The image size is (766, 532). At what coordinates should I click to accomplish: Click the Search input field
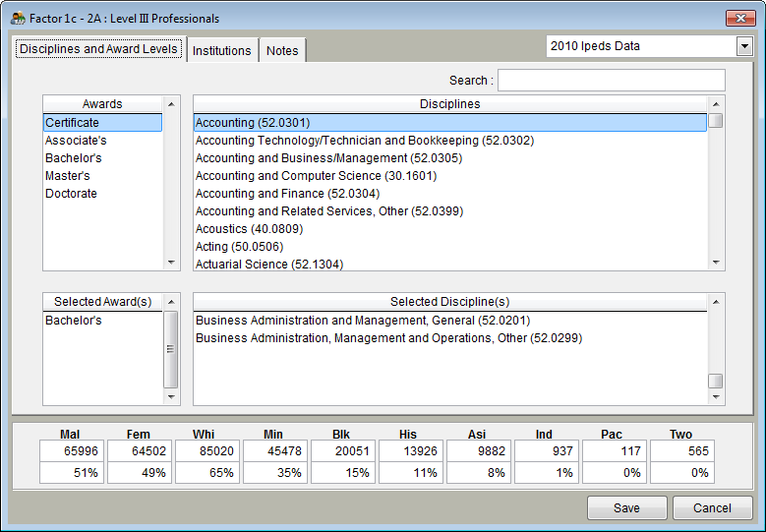click(612, 80)
